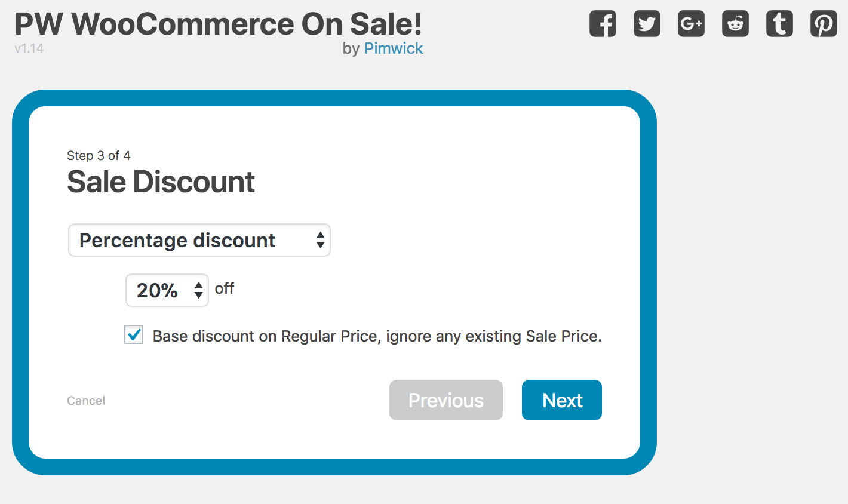
Task: Follow the Pimwick author link
Action: 394,48
